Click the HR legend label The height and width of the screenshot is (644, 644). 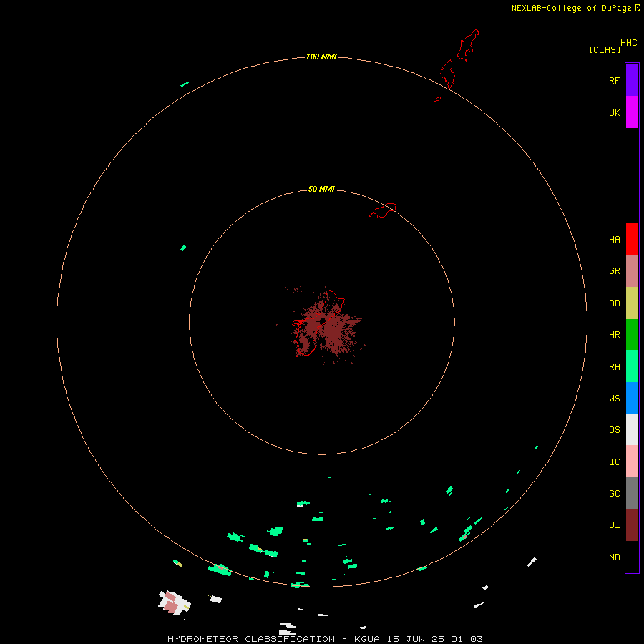[614, 335]
